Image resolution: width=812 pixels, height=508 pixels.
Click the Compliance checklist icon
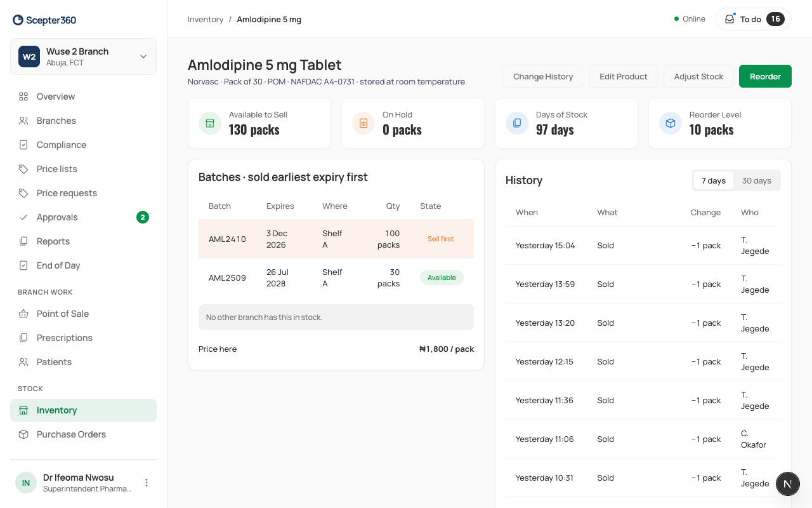pos(23,145)
